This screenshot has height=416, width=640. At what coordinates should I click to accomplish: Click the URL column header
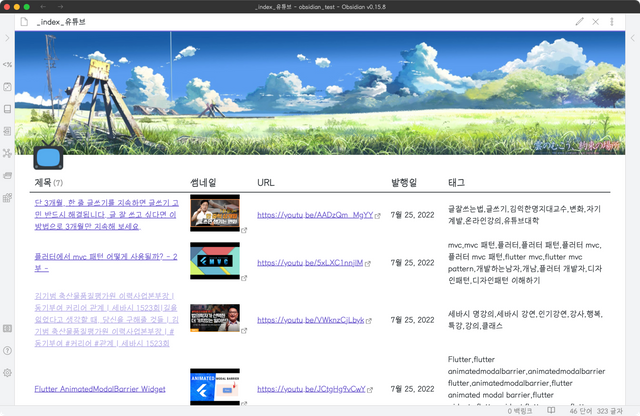coord(266,182)
